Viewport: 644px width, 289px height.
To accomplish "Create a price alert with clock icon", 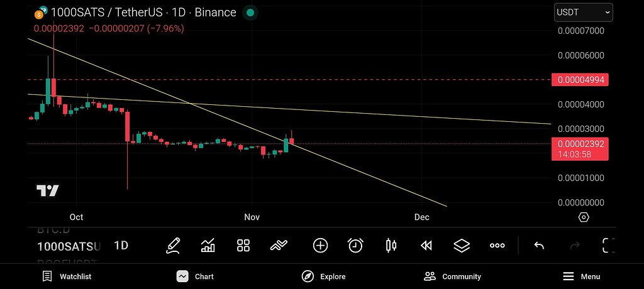I will point(355,245).
